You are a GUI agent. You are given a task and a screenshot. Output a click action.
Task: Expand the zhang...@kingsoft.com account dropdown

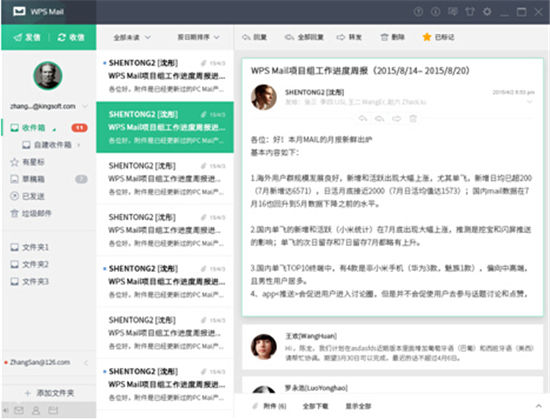tap(85, 106)
